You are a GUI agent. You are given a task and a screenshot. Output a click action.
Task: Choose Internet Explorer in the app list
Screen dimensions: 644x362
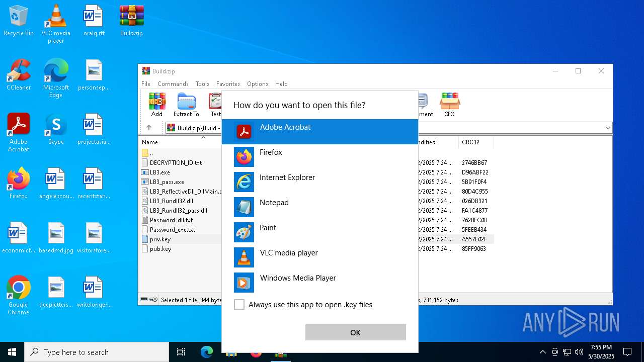coord(319,182)
